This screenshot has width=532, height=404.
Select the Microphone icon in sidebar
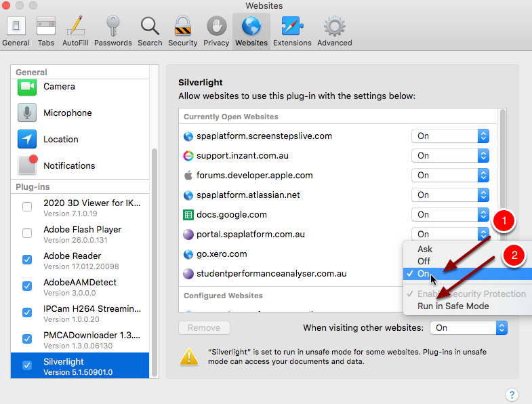(x=27, y=113)
